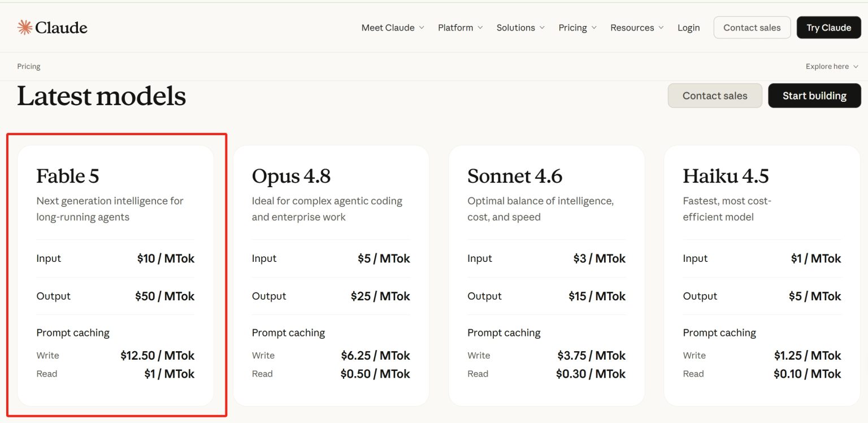
Task: Select the Haiku 4.5 card title
Action: tap(726, 176)
